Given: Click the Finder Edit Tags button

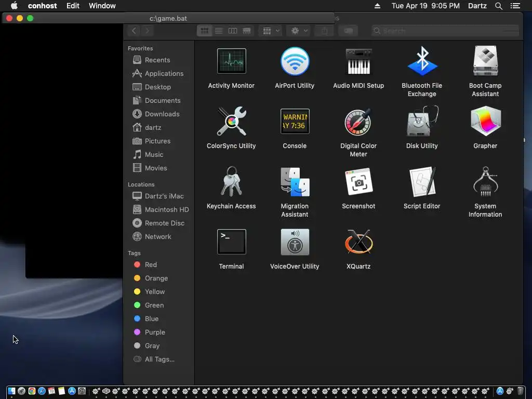Looking at the screenshot, I should (348, 31).
